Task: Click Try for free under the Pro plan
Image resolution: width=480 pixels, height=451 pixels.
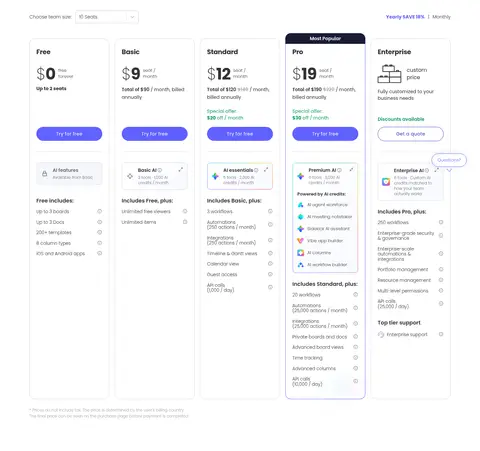Action: (x=325, y=134)
